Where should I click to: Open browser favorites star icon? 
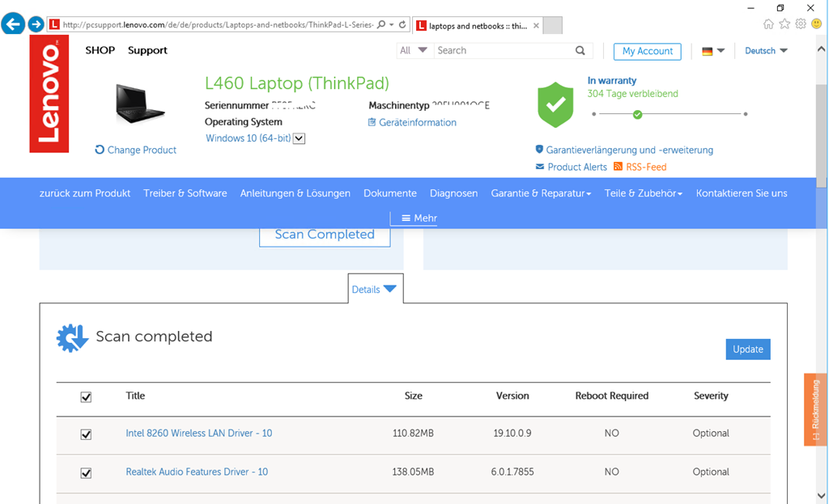pos(784,24)
